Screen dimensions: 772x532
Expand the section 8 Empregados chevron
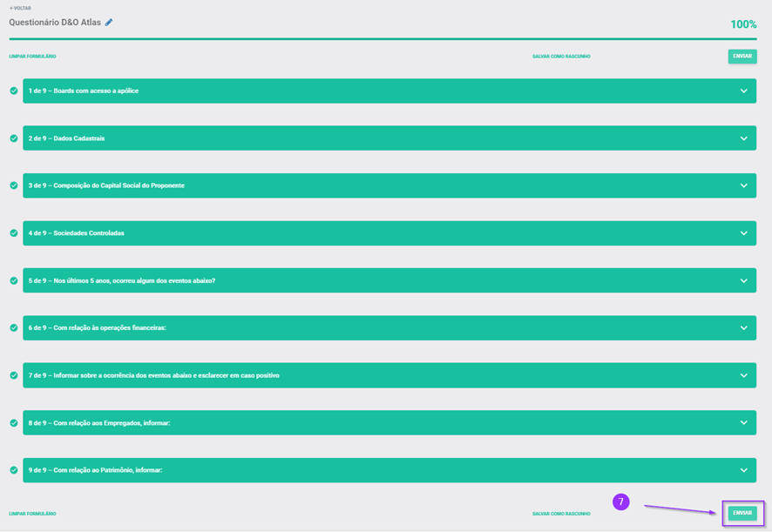click(x=743, y=423)
